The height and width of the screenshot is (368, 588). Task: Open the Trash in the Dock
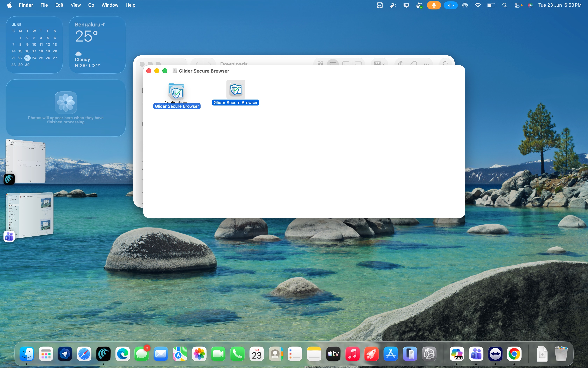[x=561, y=354]
